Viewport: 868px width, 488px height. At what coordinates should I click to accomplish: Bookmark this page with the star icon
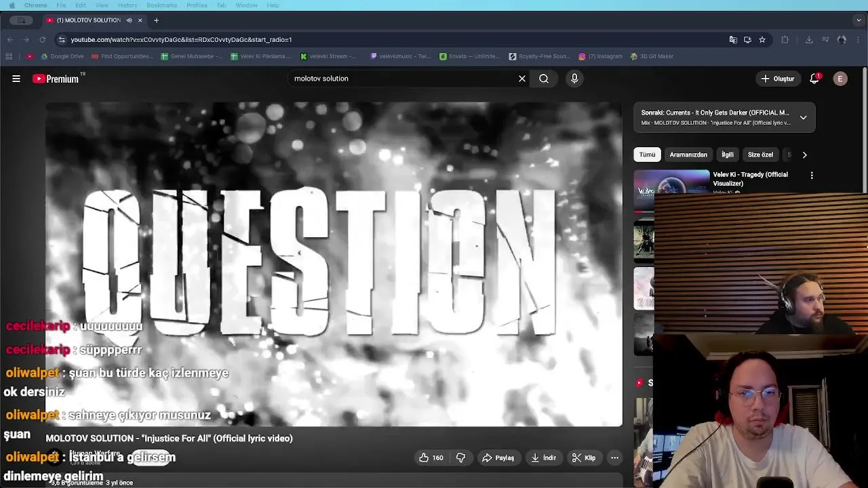click(x=762, y=39)
